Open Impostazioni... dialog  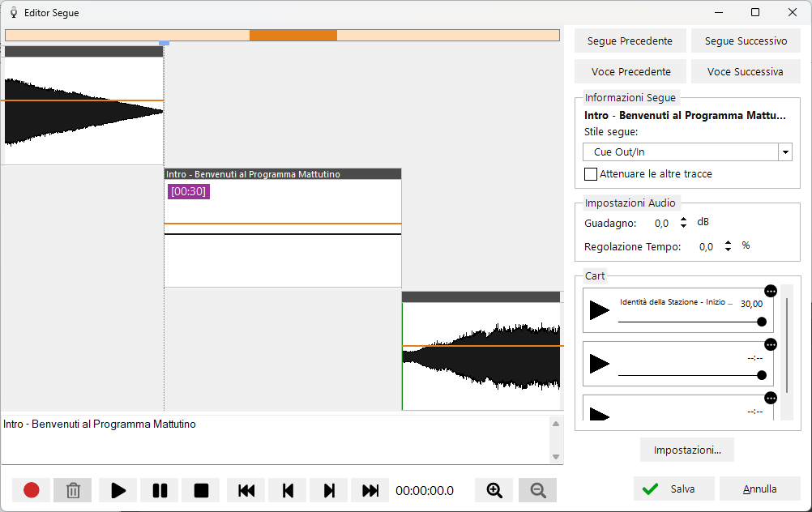click(687, 450)
